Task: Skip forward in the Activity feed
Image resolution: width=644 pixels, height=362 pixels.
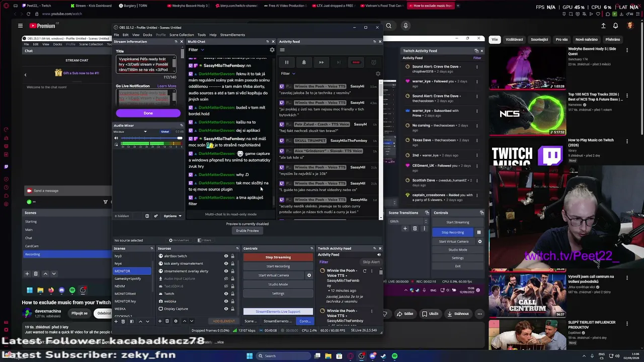Action: pos(321,62)
